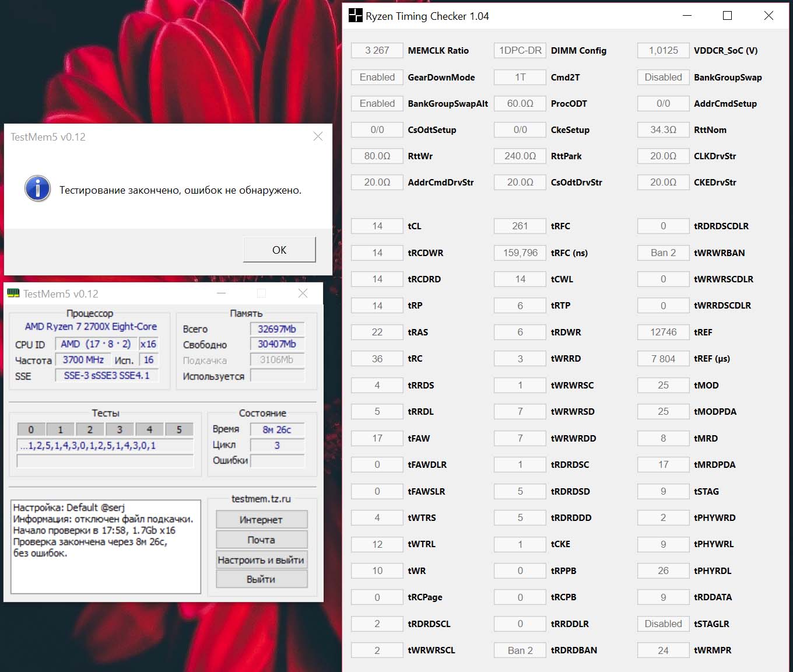
Task: Click the DIMM Config value 1DPC-DR
Action: click(x=520, y=50)
